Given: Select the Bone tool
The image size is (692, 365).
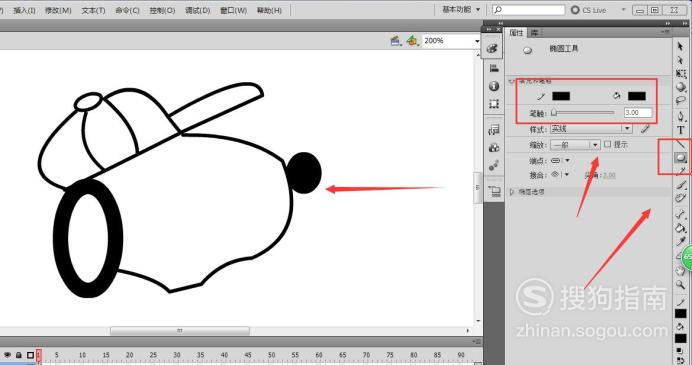Looking at the screenshot, I should pyautogui.click(x=681, y=214).
